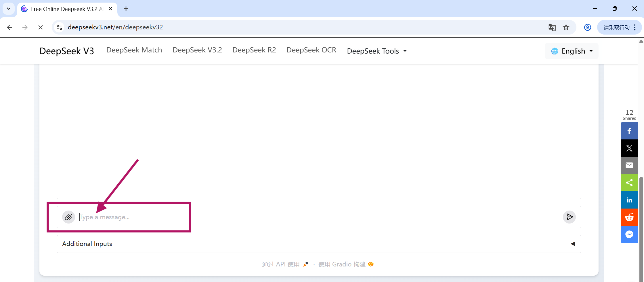Open site information icon in address bar
The width and height of the screenshot is (644, 282).
tap(59, 27)
